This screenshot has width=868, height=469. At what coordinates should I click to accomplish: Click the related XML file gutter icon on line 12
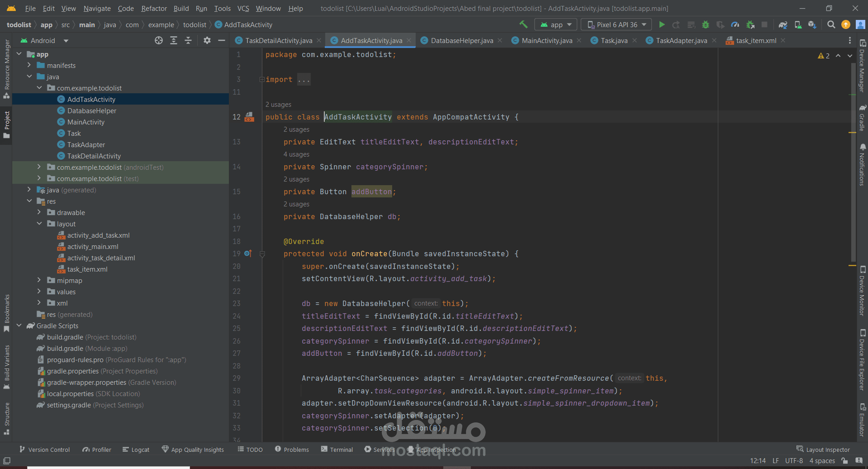[x=249, y=117]
